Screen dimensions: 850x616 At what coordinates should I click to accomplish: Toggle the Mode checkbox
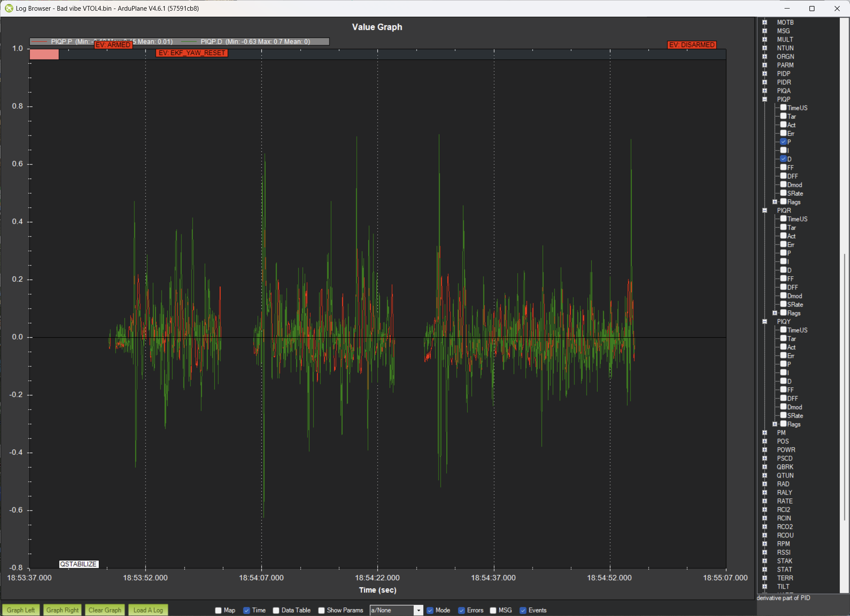pos(430,610)
